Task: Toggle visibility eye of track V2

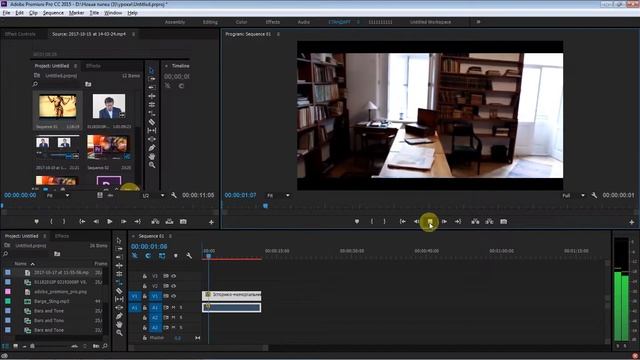Action: [x=173, y=286]
